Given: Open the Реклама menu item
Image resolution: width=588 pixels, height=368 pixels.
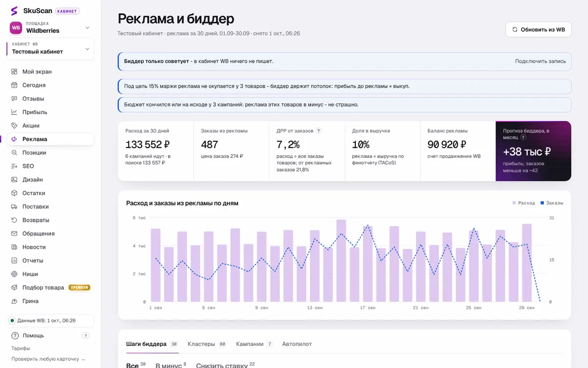Looking at the screenshot, I should tap(50, 139).
